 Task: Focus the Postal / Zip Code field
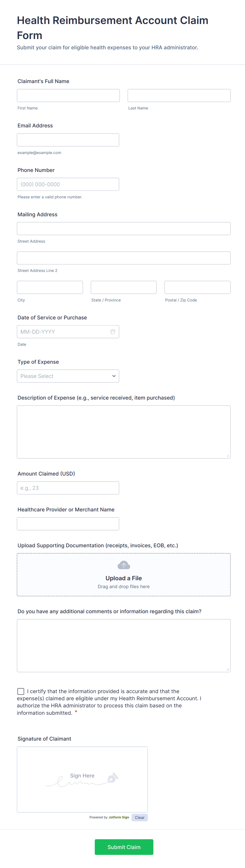point(197,287)
